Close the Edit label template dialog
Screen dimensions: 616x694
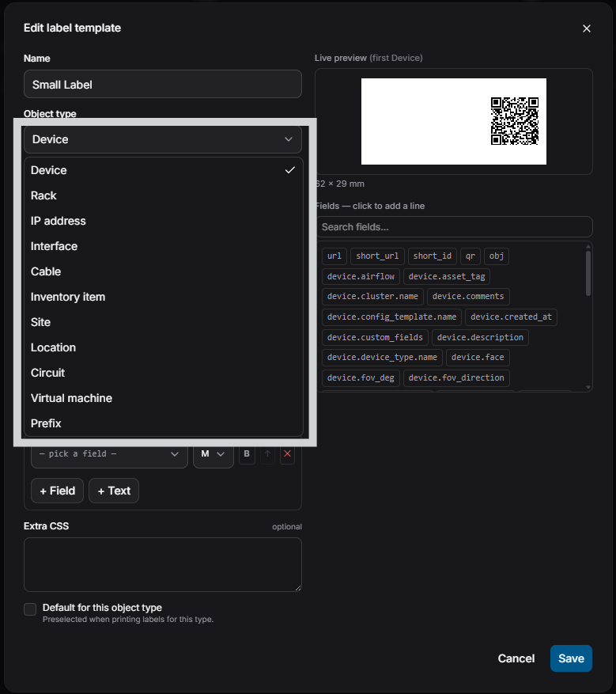tap(587, 28)
